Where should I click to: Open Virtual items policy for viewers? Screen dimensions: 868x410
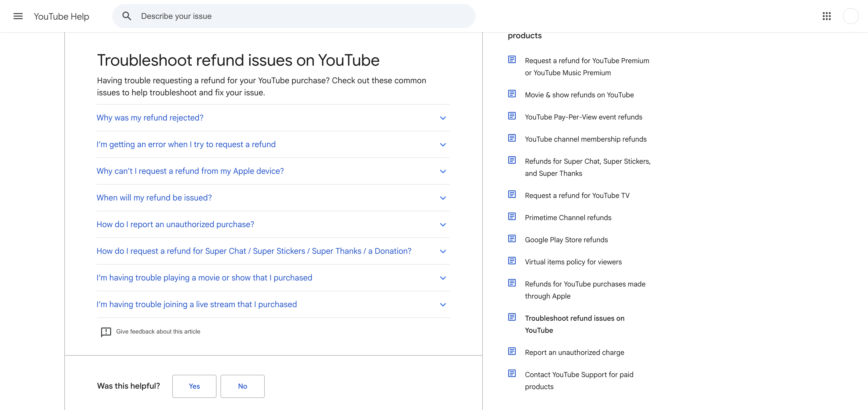tap(573, 262)
